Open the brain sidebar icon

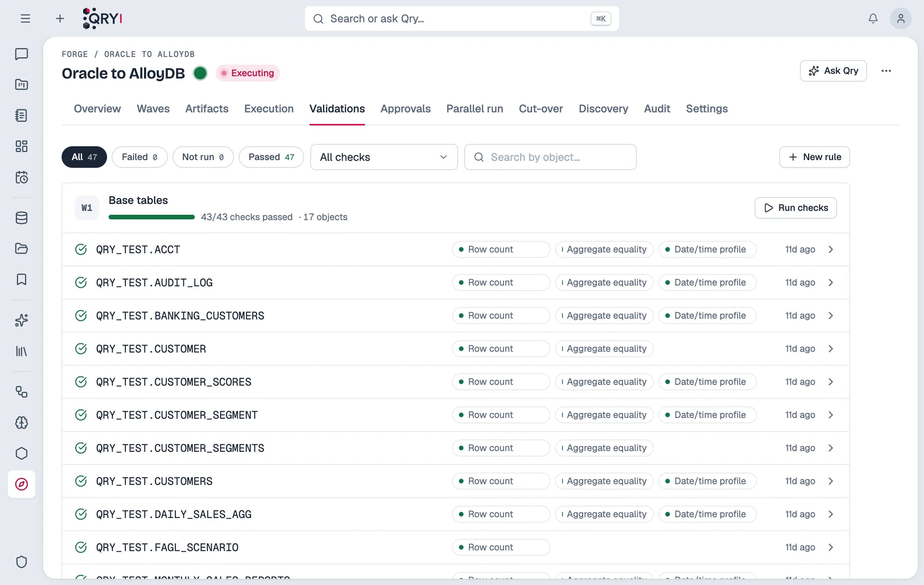(x=22, y=423)
